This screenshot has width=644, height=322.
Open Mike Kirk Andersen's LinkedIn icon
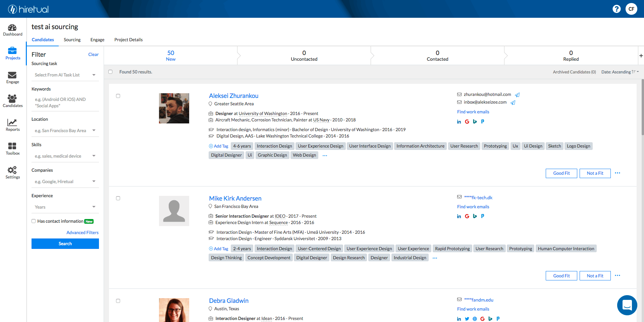[459, 216]
